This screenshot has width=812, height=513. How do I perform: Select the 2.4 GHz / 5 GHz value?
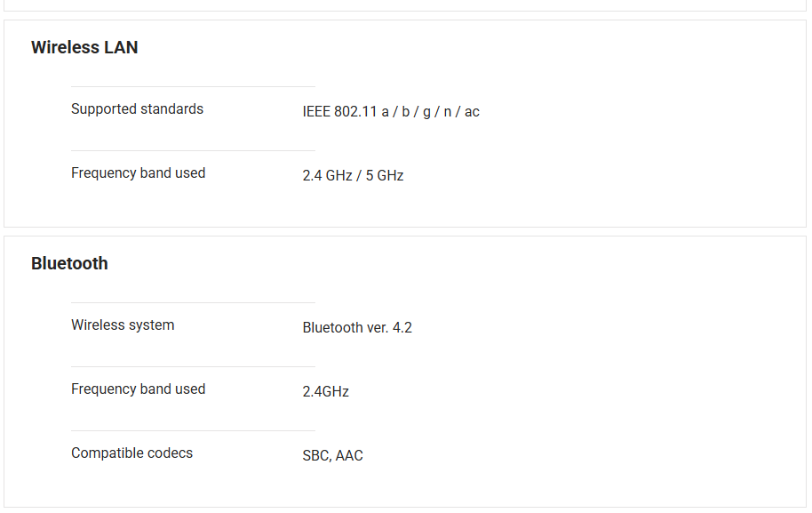[x=353, y=176]
